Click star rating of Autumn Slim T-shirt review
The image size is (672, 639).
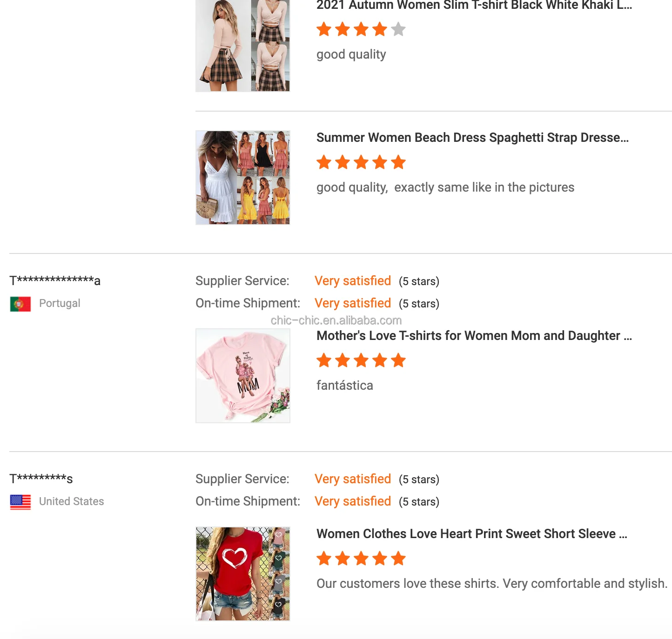click(x=361, y=29)
